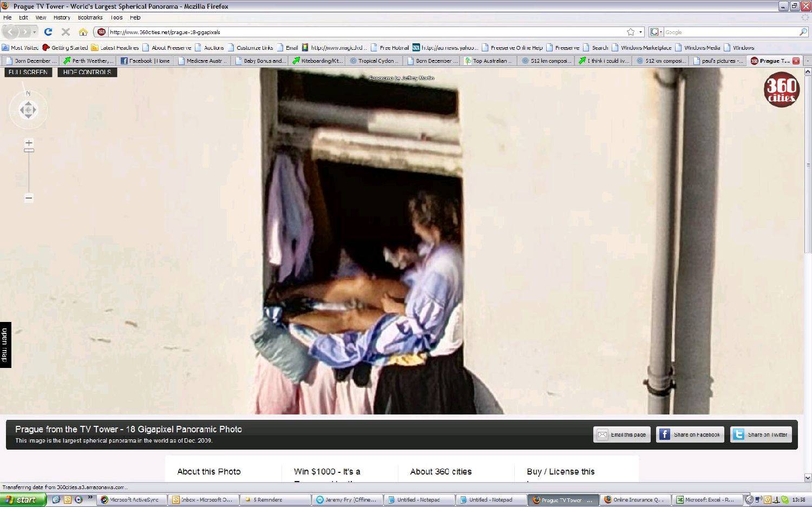
Task: Open the Bookmarks menu
Action: 90,17
